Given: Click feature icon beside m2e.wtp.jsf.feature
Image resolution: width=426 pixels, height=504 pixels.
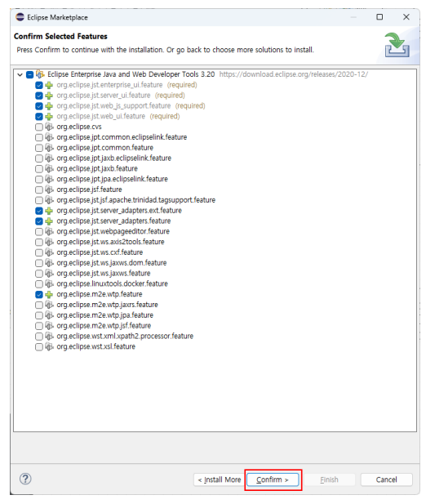Looking at the screenshot, I should pyautogui.click(x=49, y=326).
